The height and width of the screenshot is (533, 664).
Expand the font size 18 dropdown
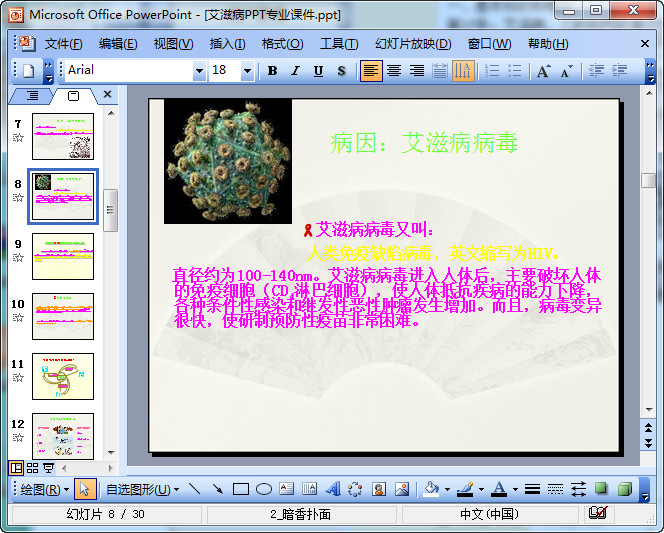pos(248,71)
